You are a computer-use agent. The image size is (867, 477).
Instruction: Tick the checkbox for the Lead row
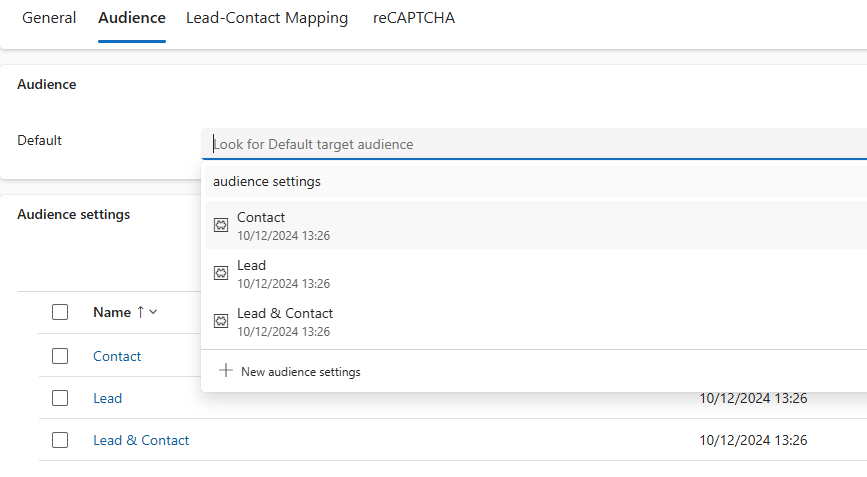coord(60,398)
